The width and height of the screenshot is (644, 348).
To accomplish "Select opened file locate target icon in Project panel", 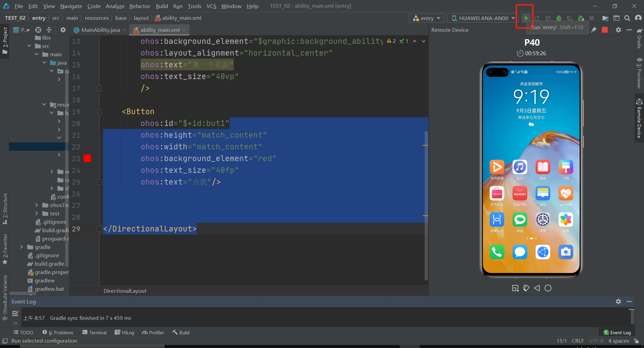I will (38, 30).
